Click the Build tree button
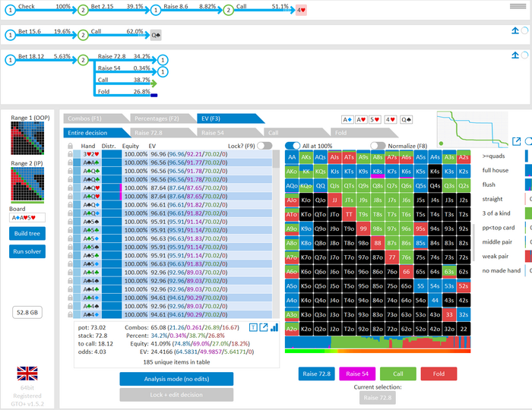The width and height of the screenshot is (532, 410). click(27, 232)
